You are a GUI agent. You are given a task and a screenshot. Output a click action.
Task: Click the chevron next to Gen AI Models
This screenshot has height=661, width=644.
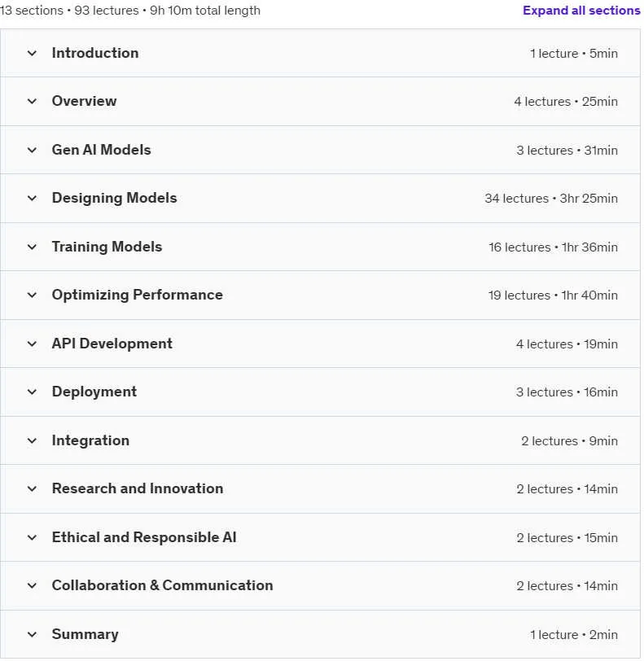[32, 151]
